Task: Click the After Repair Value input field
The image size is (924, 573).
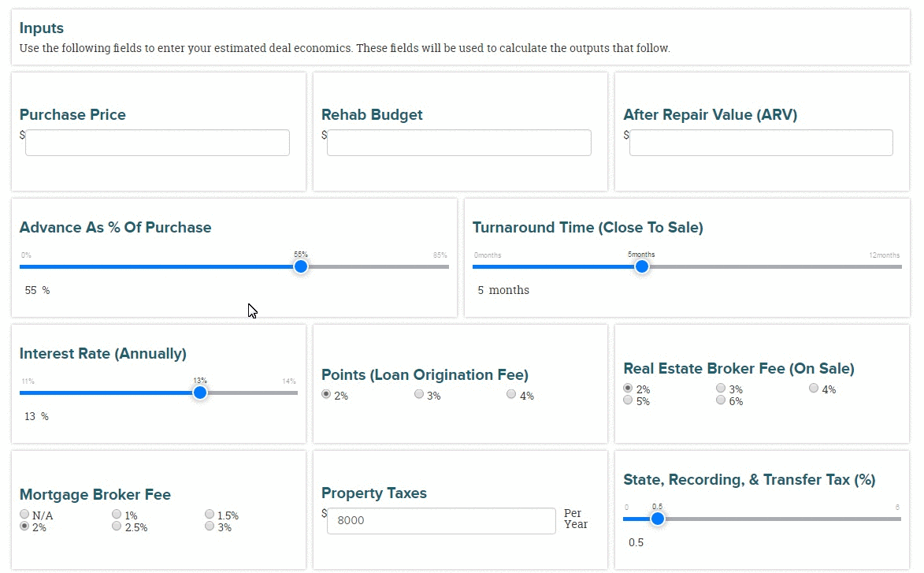Action: [761, 143]
